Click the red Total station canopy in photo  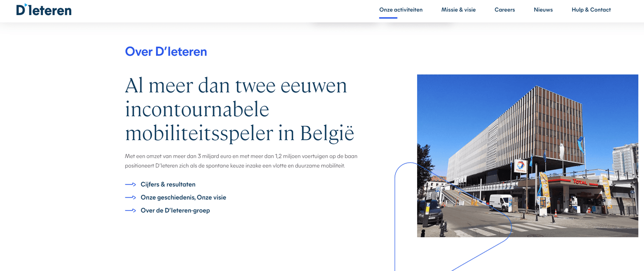coord(579,182)
